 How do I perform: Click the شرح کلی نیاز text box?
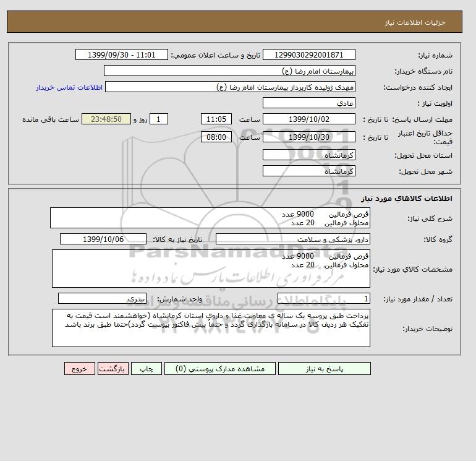pos(210,218)
